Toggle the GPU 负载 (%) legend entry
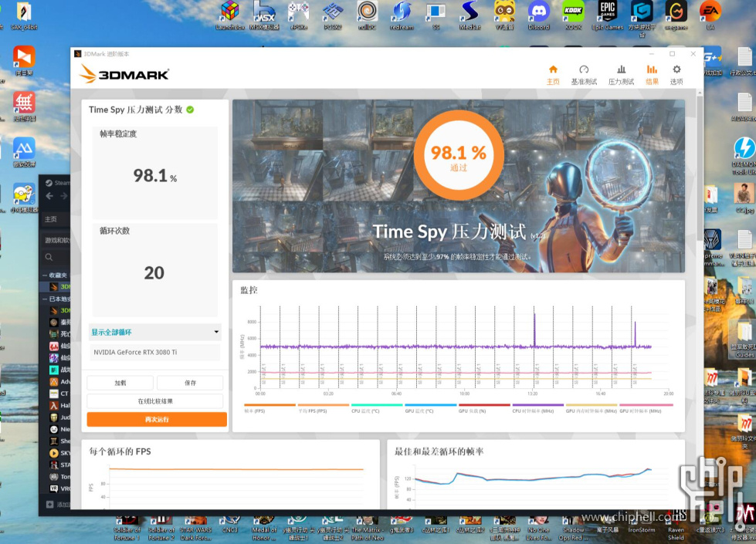756x544 pixels. (x=483, y=408)
